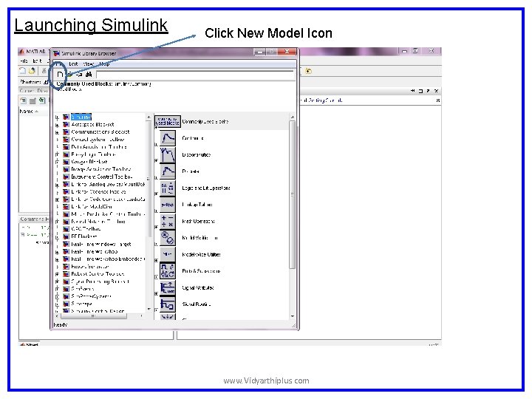
Task: Toggle the stay-on-top pin icon in Library Browser
Action: coord(79,75)
